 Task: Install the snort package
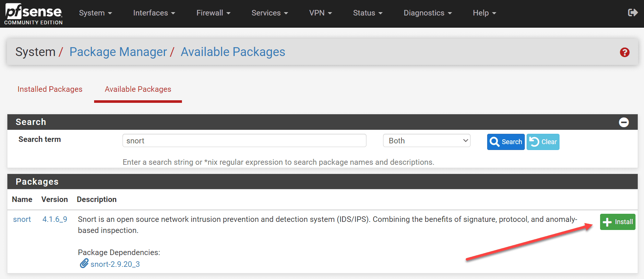pos(617,222)
